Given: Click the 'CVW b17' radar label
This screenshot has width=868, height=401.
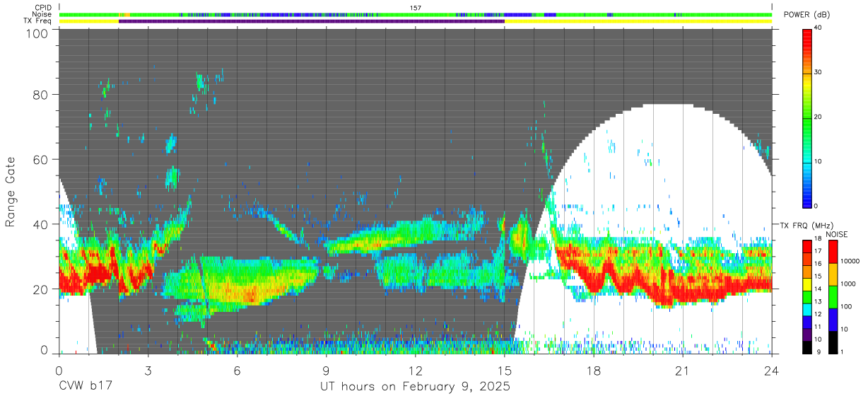Looking at the screenshot, I should 86,387.
